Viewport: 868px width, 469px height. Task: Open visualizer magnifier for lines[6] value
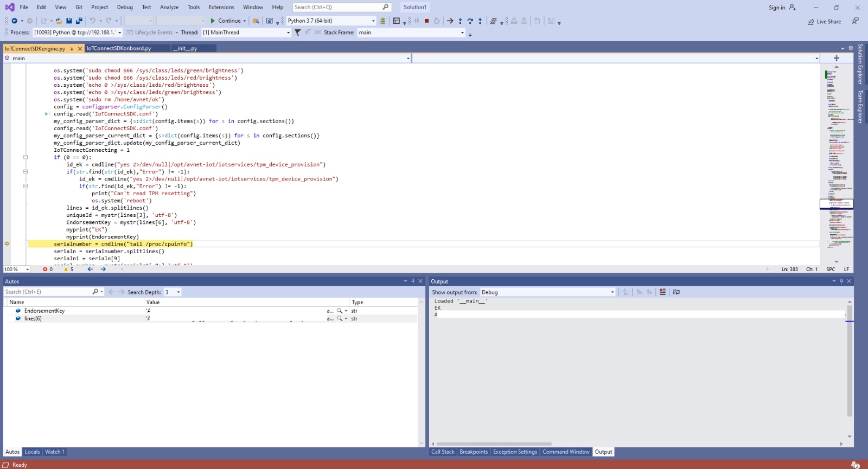[x=340, y=318]
